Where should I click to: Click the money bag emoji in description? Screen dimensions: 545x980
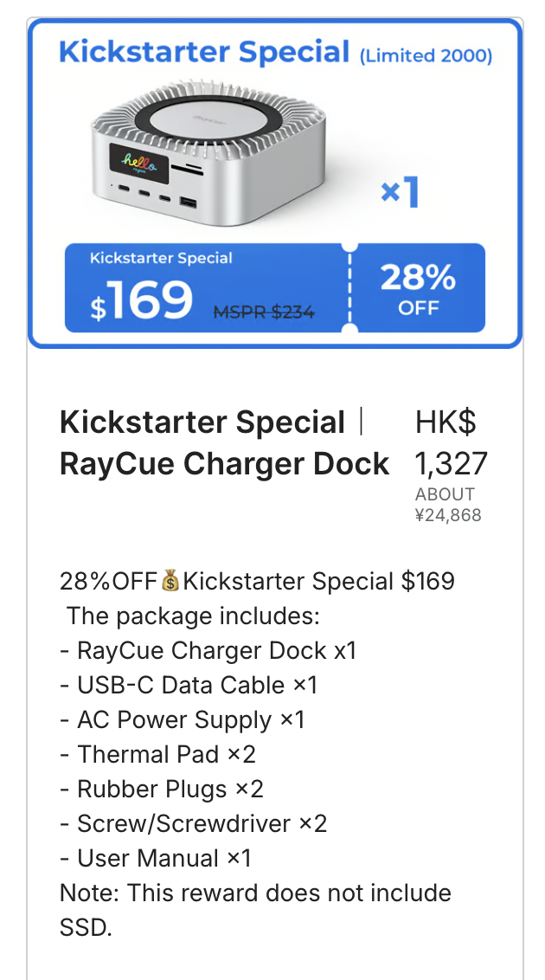170,581
